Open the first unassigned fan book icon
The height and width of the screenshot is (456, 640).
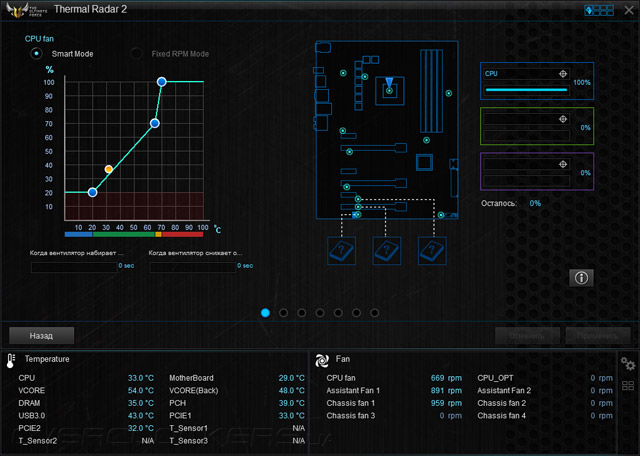(342, 251)
